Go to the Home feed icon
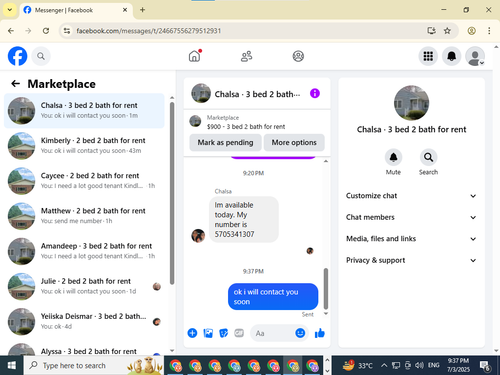The height and width of the screenshot is (375, 500). point(194,56)
